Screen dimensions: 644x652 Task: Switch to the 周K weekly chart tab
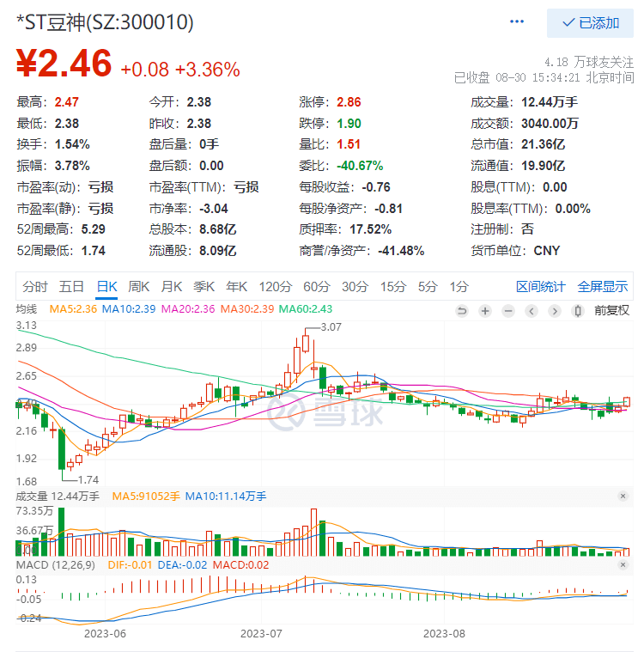[x=139, y=286]
